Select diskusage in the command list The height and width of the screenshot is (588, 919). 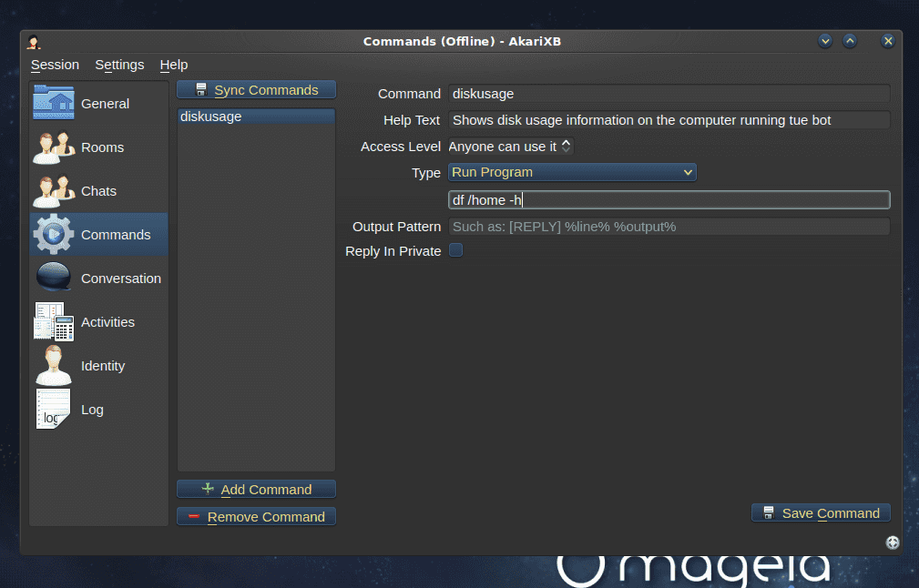(x=256, y=117)
